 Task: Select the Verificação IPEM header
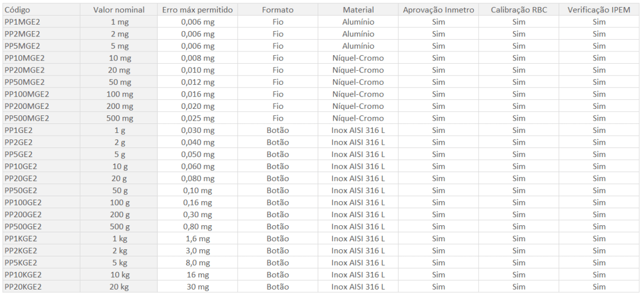599,10
